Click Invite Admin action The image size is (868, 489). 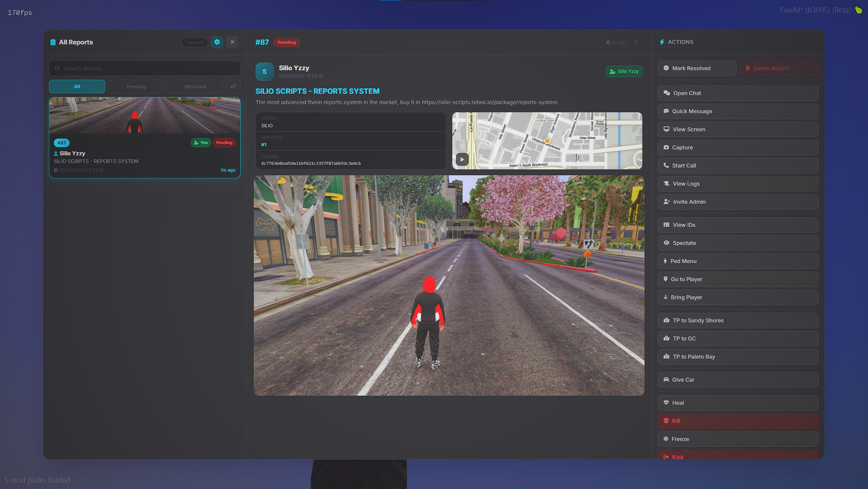(x=738, y=202)
